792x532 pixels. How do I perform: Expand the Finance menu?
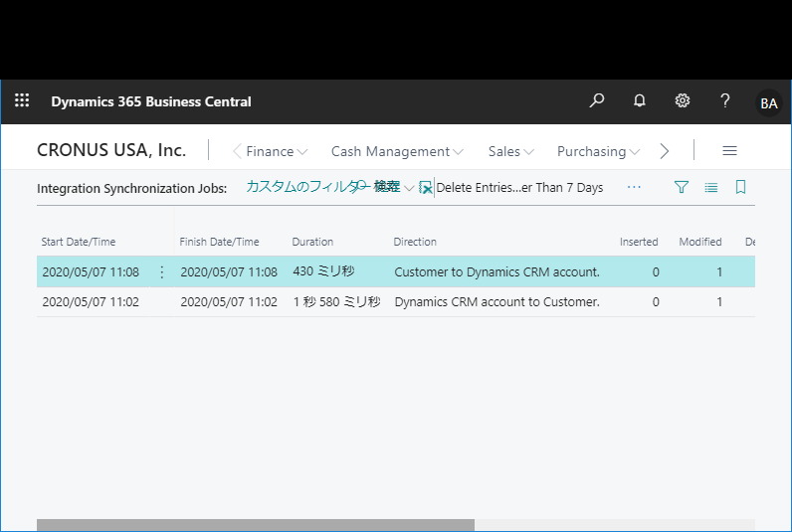277,151
